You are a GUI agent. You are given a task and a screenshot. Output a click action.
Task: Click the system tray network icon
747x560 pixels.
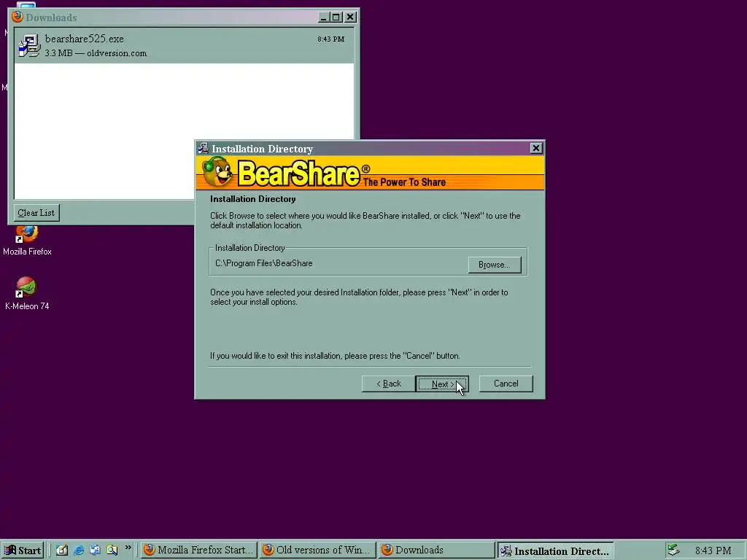coord(673,550)
